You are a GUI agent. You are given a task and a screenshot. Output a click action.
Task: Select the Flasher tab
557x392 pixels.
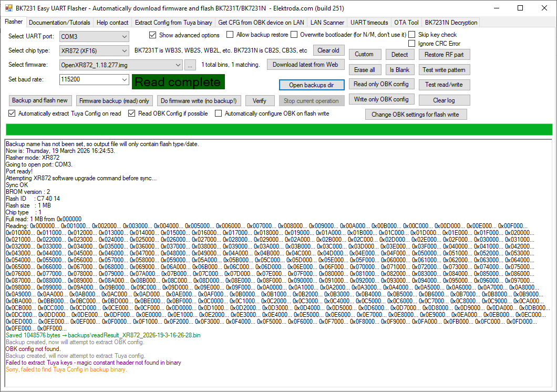tap(14, 22)
